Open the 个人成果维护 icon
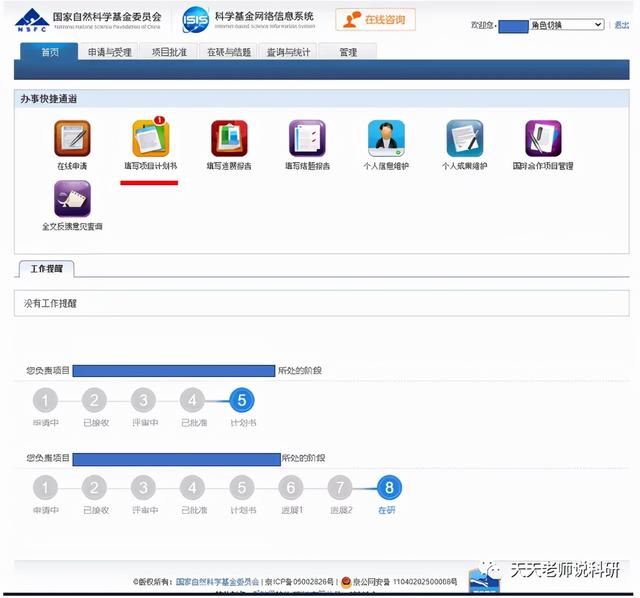Screen dimensions: 640x598 click(464, 138)
